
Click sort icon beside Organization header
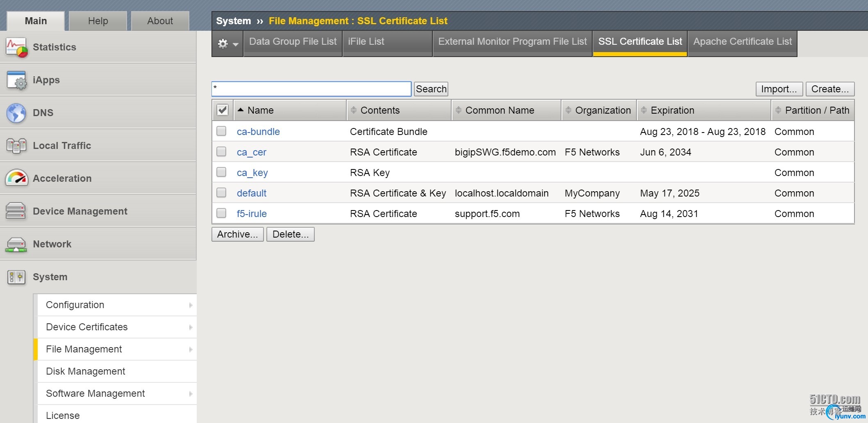click(x=568, y=110)
